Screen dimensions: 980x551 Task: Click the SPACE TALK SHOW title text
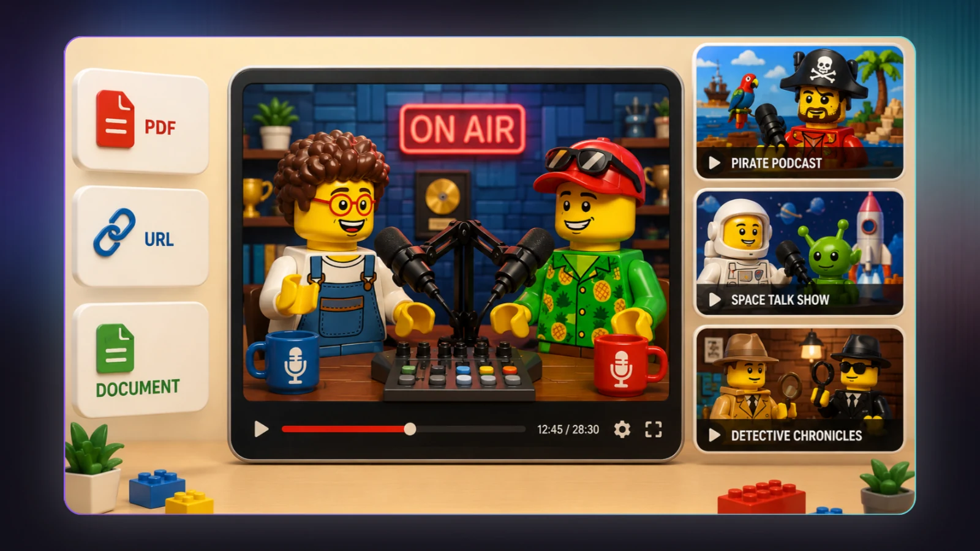[780, 300]
